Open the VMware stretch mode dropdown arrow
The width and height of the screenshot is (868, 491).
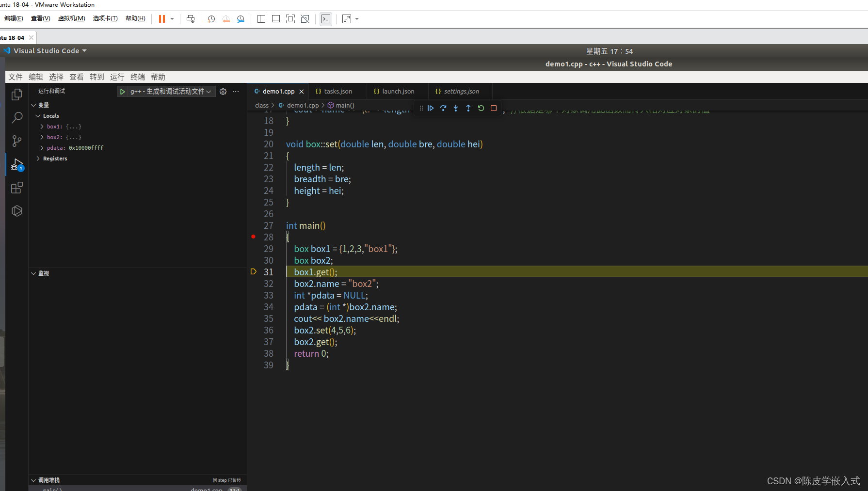pyautogui.click(x=357, y=19)
